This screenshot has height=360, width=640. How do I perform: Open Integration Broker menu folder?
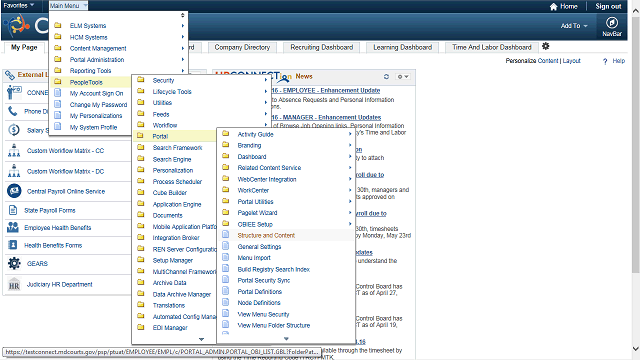click(176, 238)
